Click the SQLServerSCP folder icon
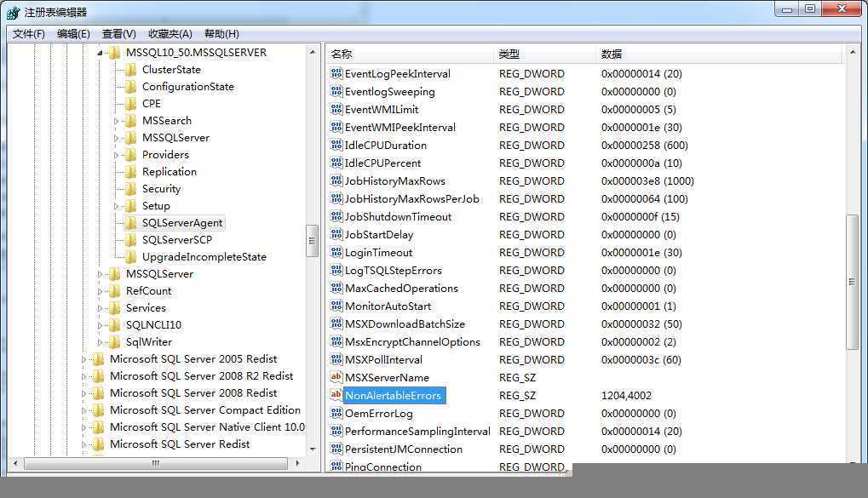The height and width of the screenshot is (498, 868). click(131, 240)
